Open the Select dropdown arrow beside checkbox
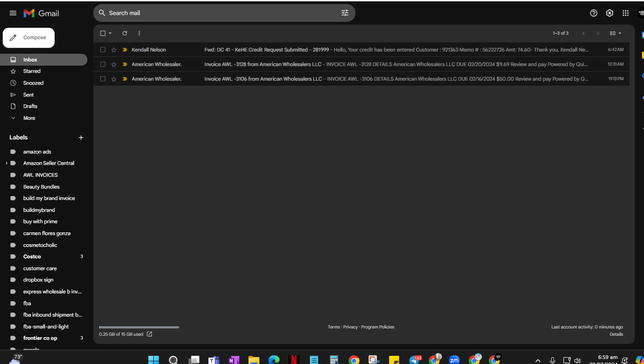Image resolution: width=644 pixels, height=364 pixels. point(110,33)
